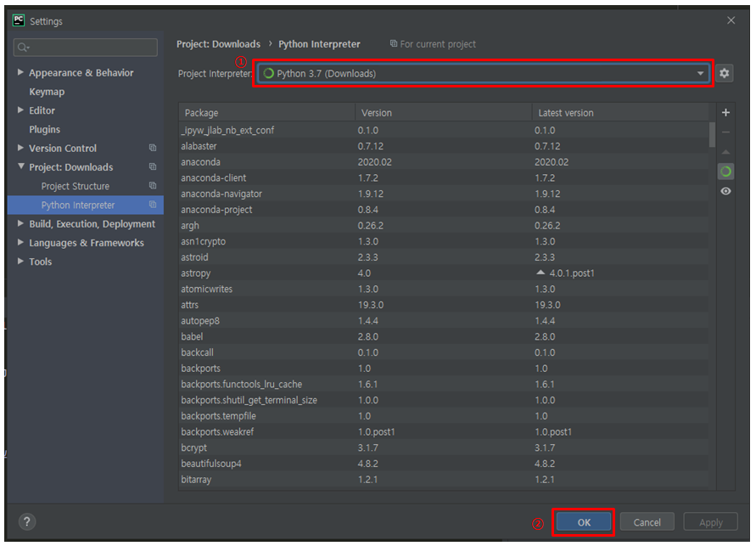Select the backports.functools_lru_cache row
The image size is (756, 546).
click(444, 384)
